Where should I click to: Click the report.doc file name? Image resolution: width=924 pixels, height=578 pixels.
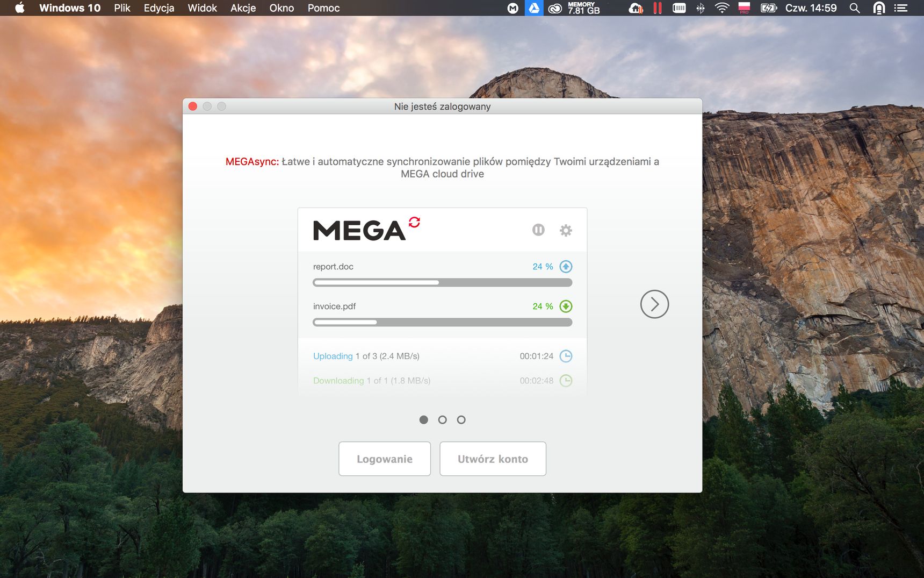[333, 267]
